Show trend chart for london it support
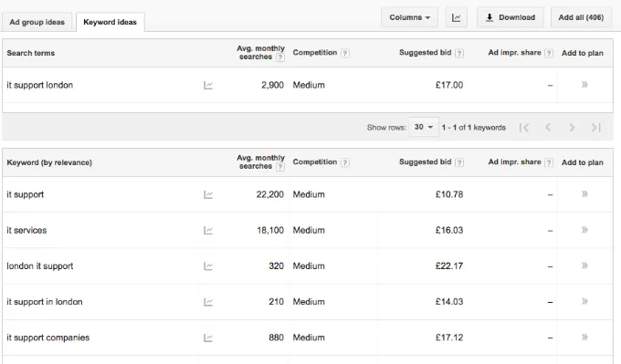The width and height of the screenshot is (621, 364). [x=208, y=266]
